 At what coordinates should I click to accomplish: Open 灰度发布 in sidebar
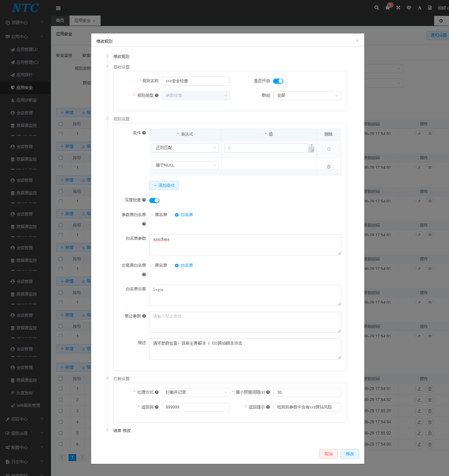click(x=25, y=393)
